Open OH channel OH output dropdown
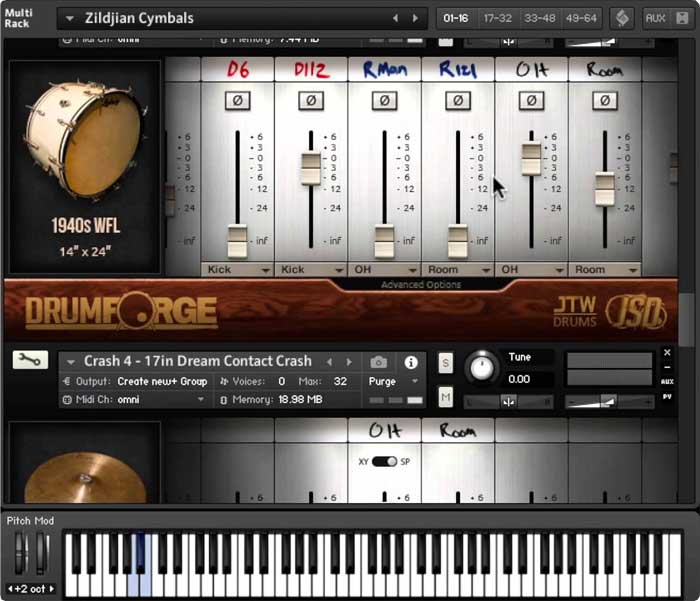The image size is (700, 601). click(x=531, y=270)
